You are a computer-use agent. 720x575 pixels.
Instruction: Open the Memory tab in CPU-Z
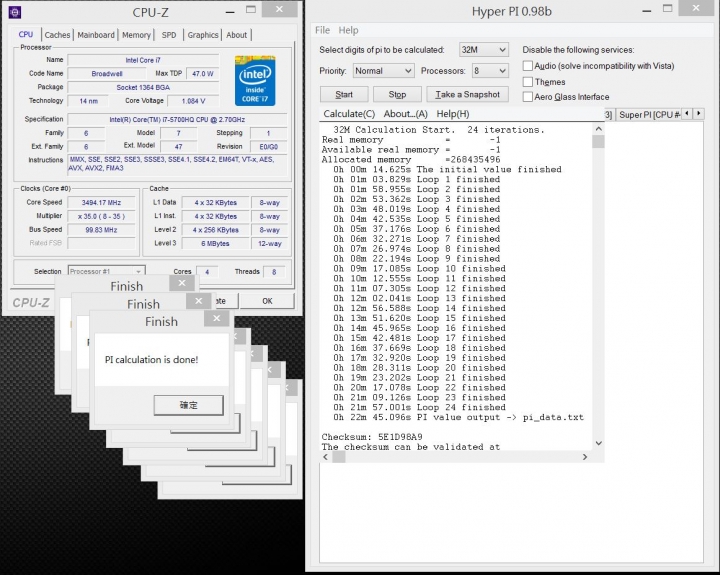pos(136,35)
